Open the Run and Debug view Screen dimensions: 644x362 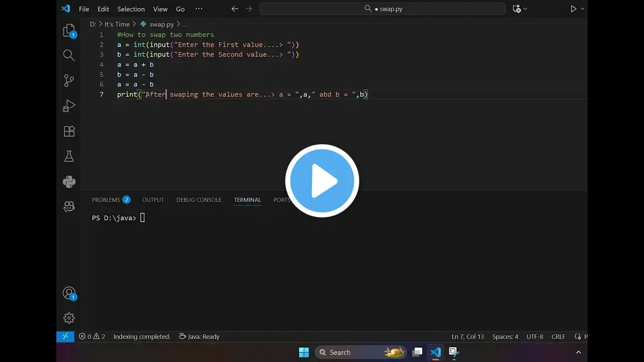coord(69,106)
